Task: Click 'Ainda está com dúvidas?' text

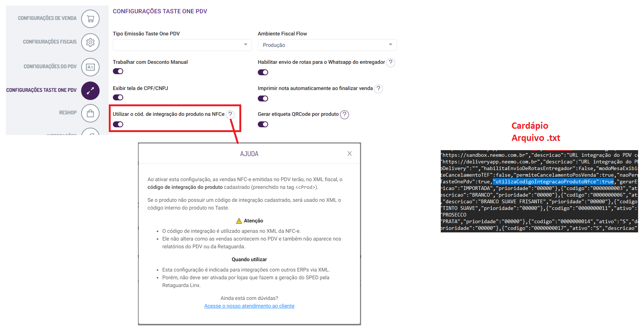Action: click(249, 298)
